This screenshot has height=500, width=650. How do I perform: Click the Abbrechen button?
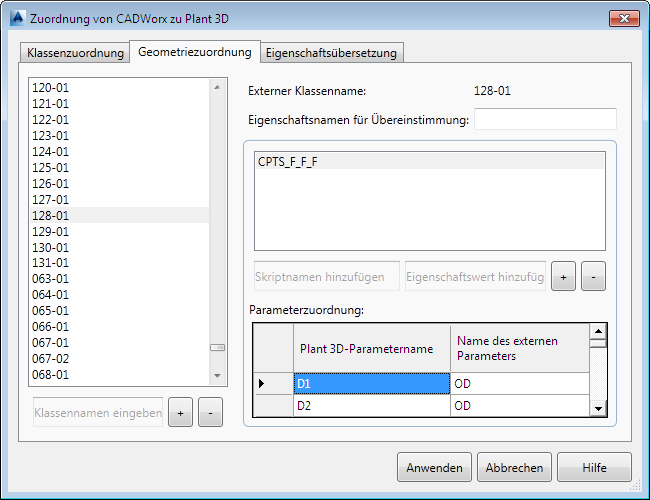click(514, 467)
